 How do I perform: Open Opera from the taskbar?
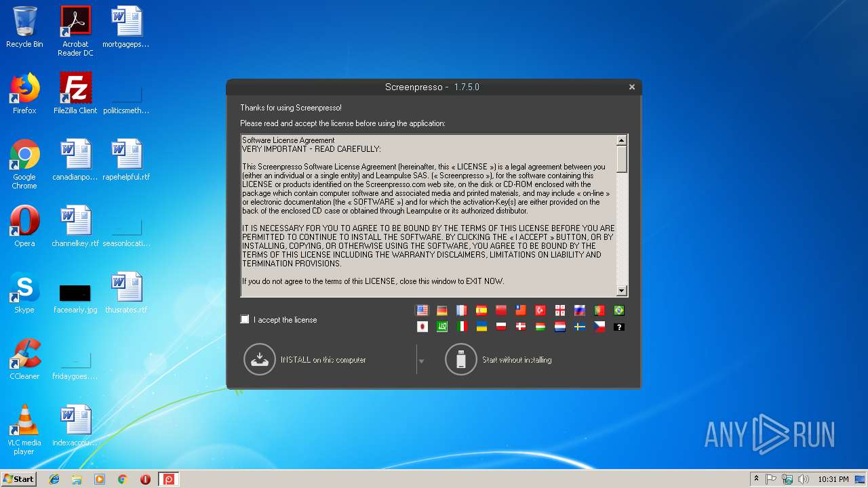[x=145, y=479]
